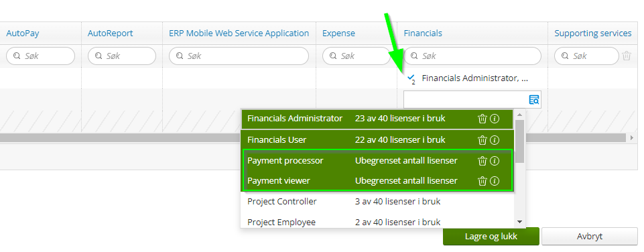Click the trash icon beside Supporting services search
644x252 pixels.
tap(627, 56)
